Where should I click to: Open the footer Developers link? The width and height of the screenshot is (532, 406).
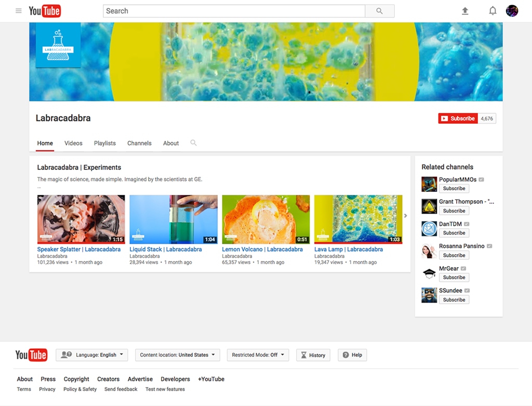(176, 379)
